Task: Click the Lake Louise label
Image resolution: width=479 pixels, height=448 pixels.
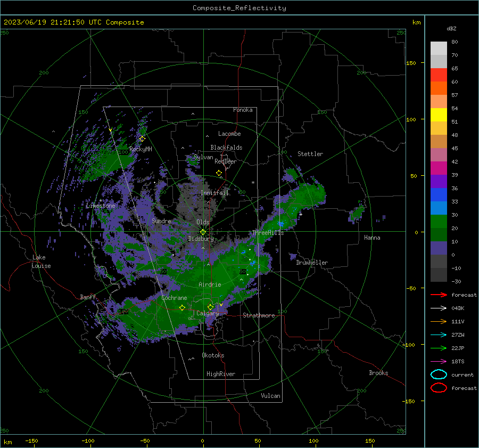Action: [x=41, y=262]
